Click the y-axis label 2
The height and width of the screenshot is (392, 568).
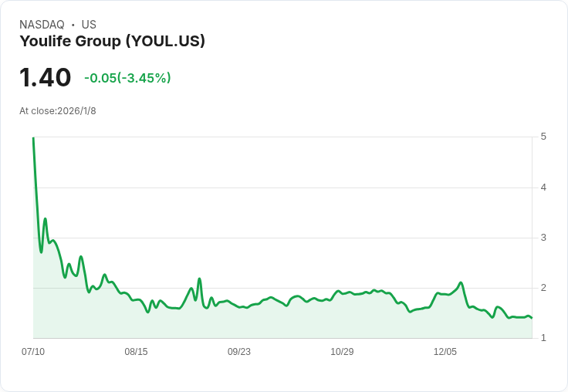click(x=543, y=288)
